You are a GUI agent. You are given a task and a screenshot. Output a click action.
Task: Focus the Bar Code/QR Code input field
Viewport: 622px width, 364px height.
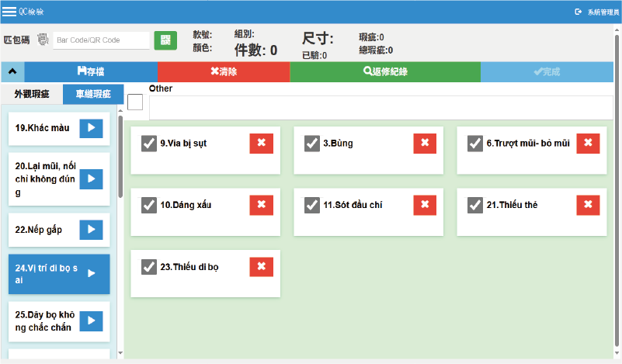pos(101,40)
